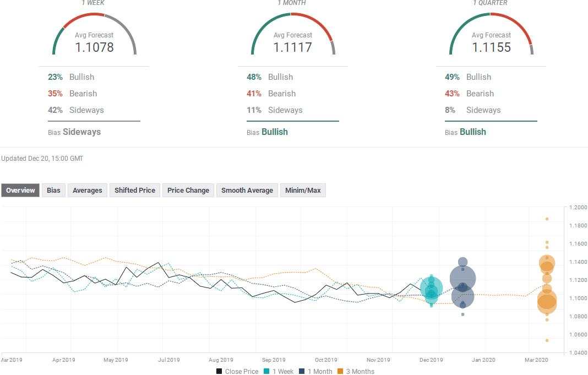Click the black Close Price legend swatch

[x=219, y=371]
